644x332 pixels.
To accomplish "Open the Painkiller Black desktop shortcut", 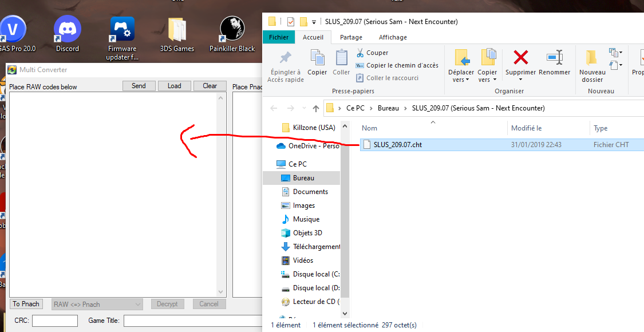I will [x=232, y=34].
